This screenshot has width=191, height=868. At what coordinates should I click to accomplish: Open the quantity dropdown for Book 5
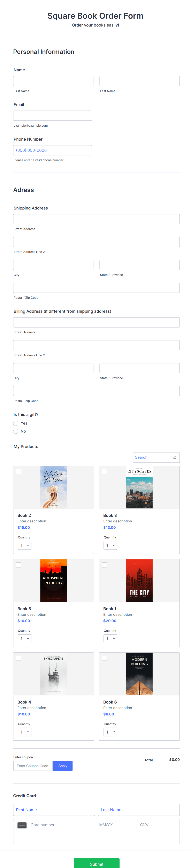coord(24,638)
